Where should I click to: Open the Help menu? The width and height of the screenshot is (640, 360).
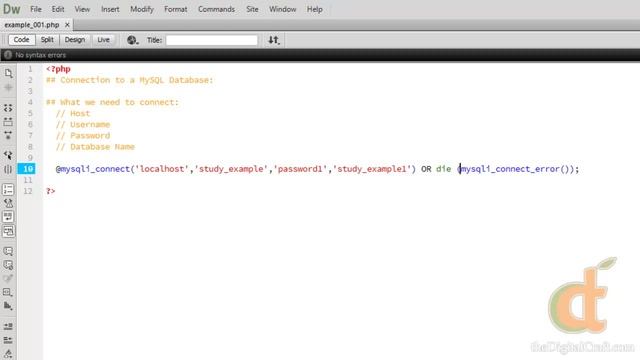pos(315,9)
